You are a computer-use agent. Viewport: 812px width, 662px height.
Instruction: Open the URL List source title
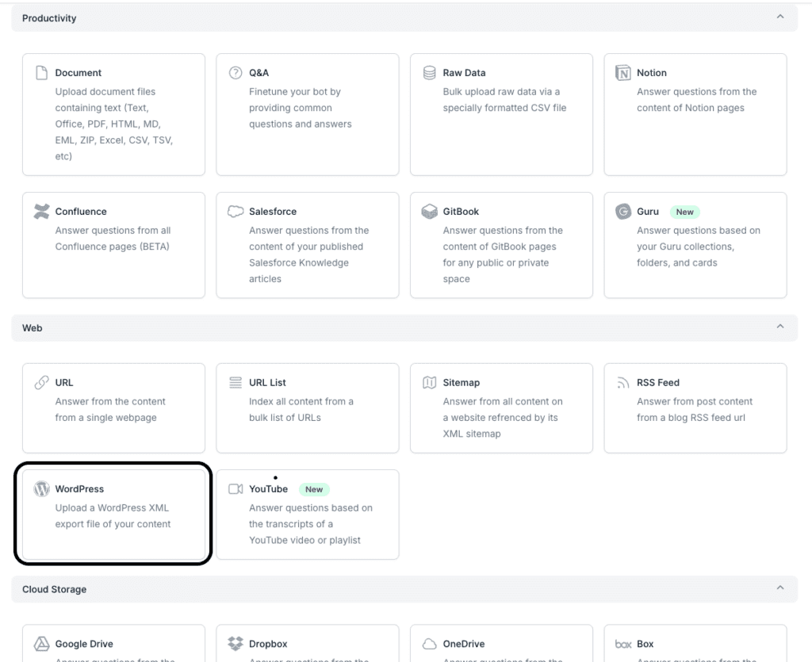[x=267, y=383]
